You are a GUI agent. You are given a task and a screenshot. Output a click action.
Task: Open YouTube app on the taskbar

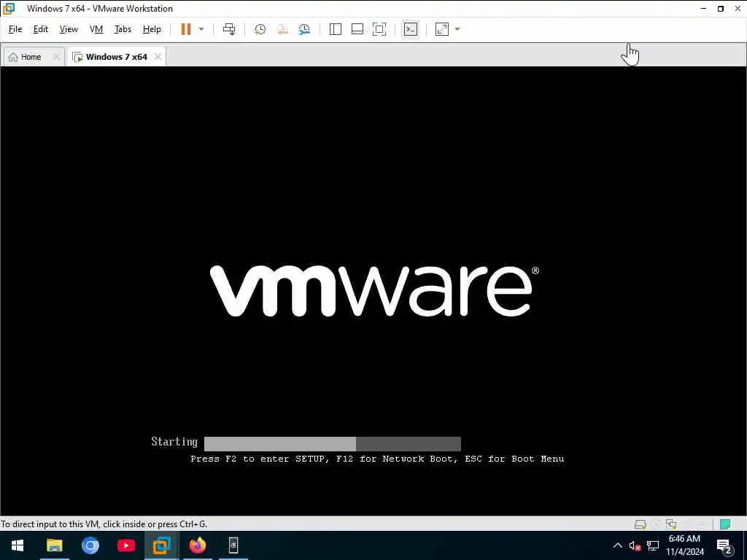[125, 545]
